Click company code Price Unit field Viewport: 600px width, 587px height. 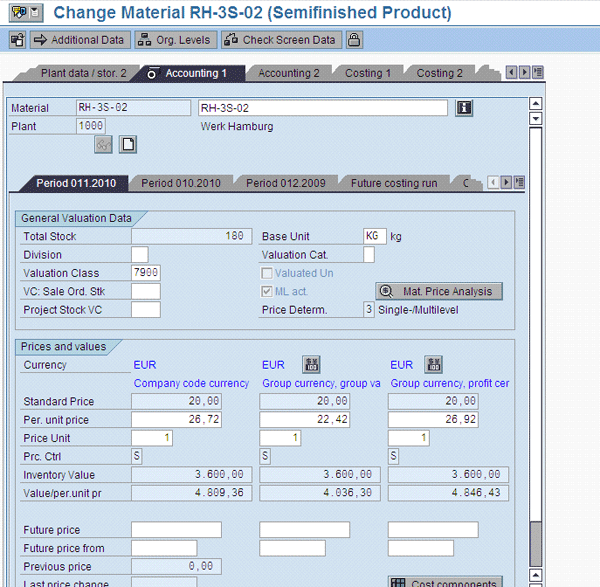(152, 438)
